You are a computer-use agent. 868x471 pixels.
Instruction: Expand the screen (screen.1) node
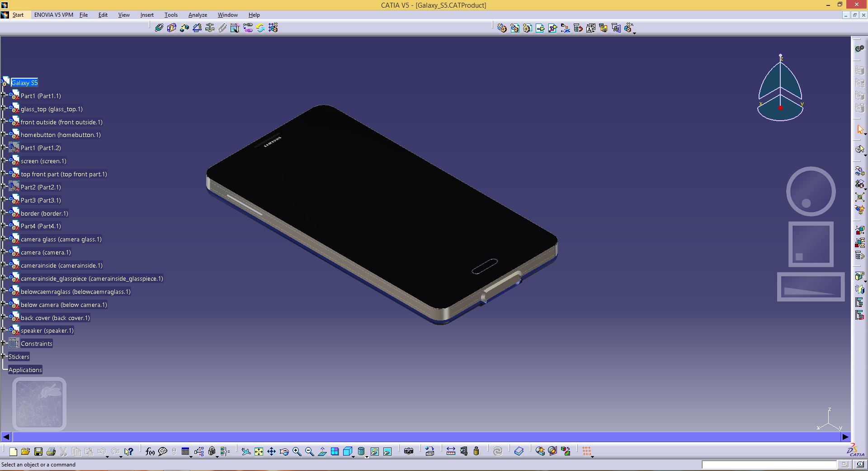[x=3, y=160]
